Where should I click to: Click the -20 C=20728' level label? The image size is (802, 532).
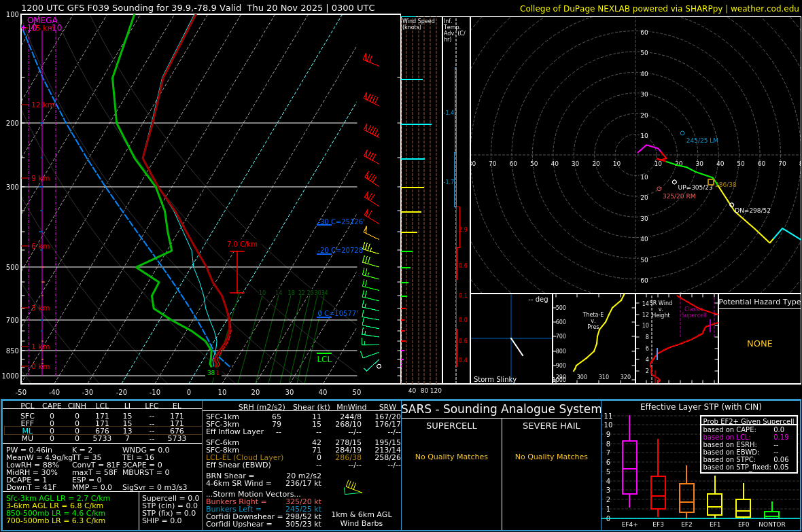pos(340,250)
